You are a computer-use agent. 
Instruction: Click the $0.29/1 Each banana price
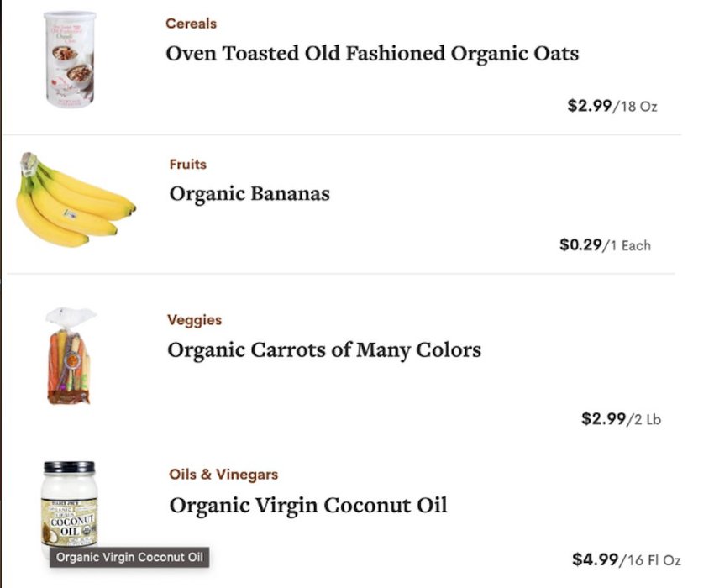point(605,245)
